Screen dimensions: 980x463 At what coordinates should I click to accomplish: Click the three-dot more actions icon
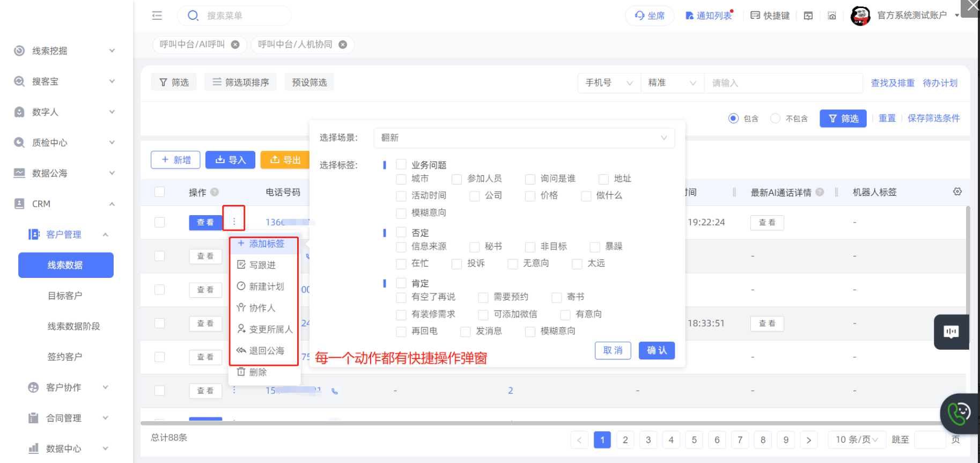point(234,222)
